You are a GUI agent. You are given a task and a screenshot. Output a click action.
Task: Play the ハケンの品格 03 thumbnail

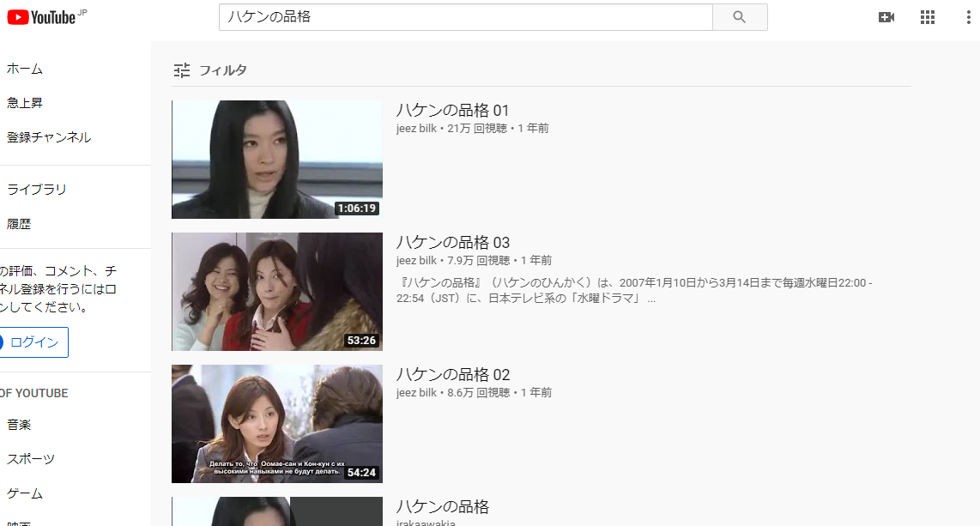(277, 292)
